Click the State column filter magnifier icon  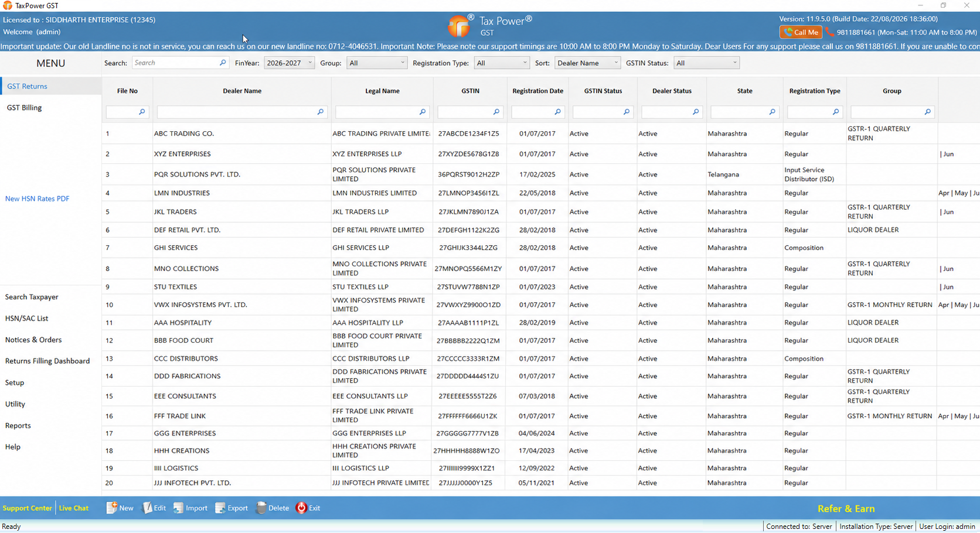(x=772, y=112)
